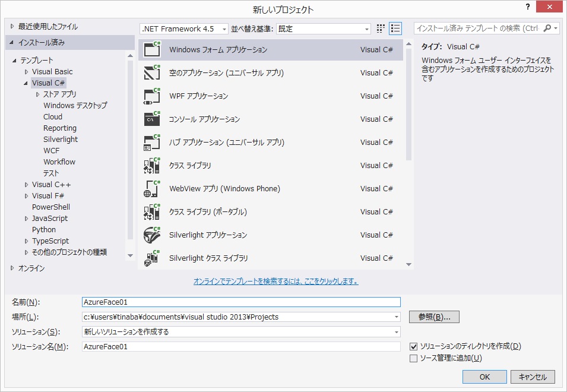567x392 pixels.
Task: Pick the クラス ライブラリ (ポータブル) template icon
Action: point(152,211)
